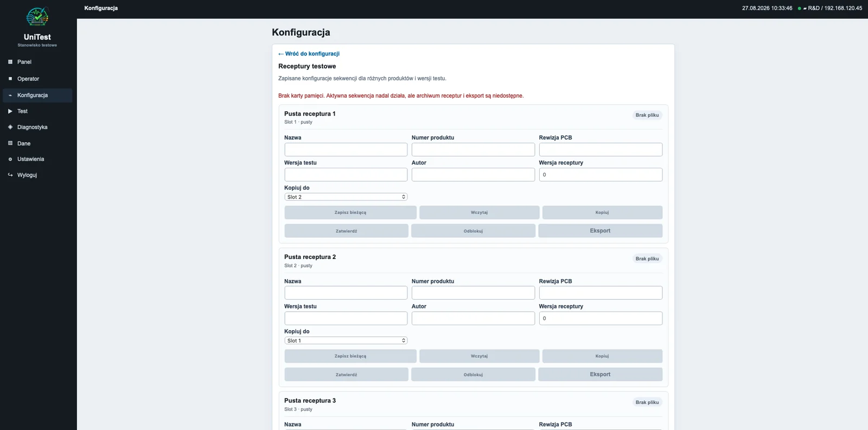The image size is (868, 430).
Task: Click the green connection status dot
Action: (799, 8)
